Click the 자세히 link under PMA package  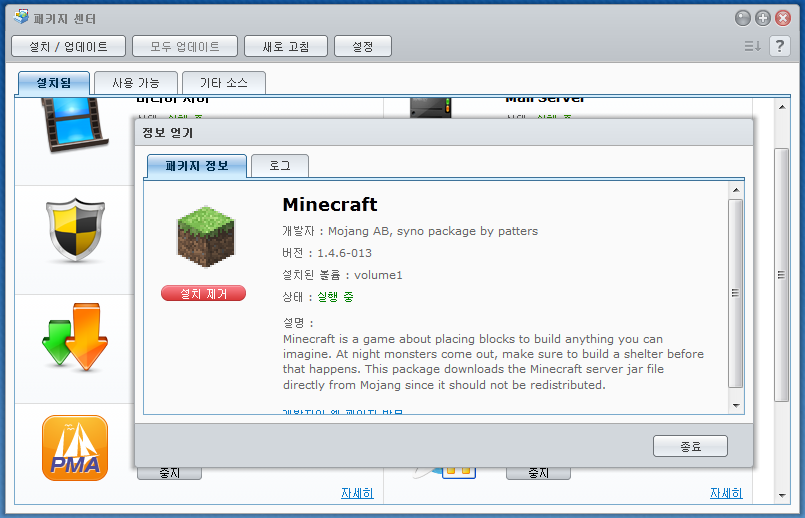[x=357, y=493]
